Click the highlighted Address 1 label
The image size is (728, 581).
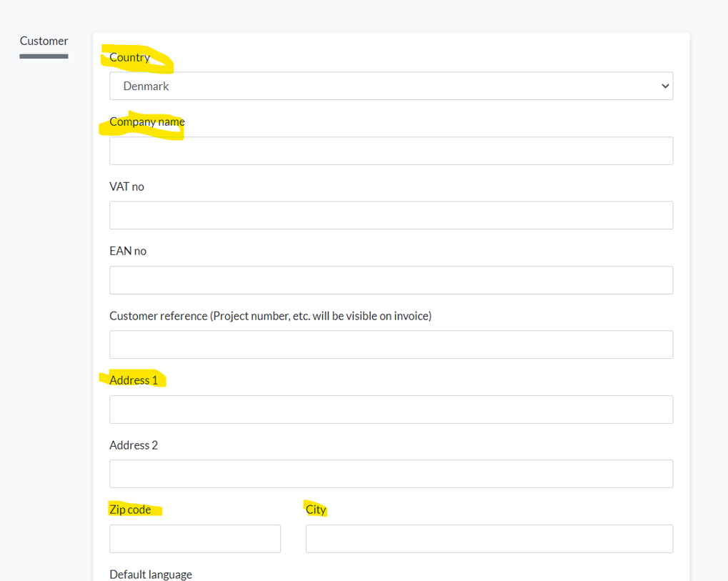[x=134, y=380]
